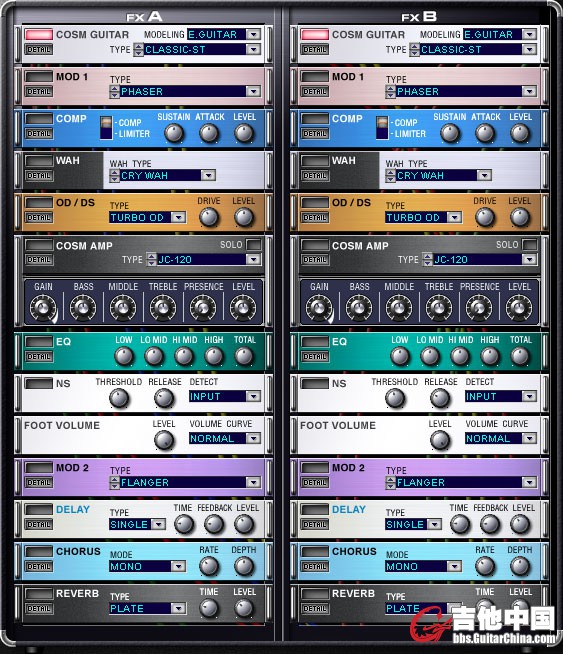
Task: Open MOD 1 DETAIL in FX B
Action: pos(315,91)
